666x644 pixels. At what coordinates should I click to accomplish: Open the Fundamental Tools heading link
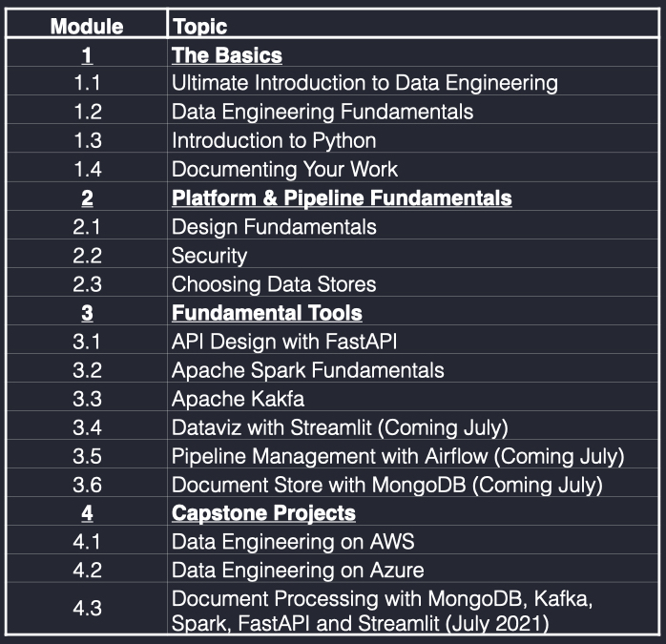coord(267,313)
